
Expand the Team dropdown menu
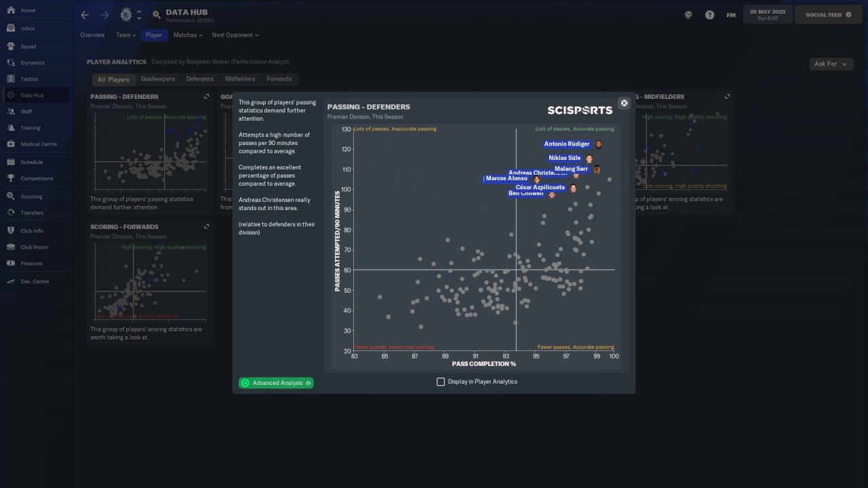125,35
